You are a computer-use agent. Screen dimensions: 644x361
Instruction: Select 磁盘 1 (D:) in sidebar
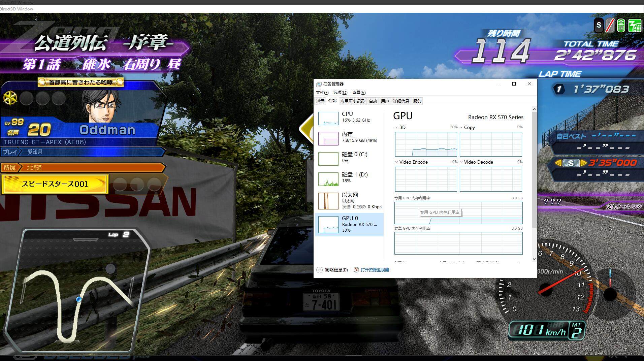point(349,178)
